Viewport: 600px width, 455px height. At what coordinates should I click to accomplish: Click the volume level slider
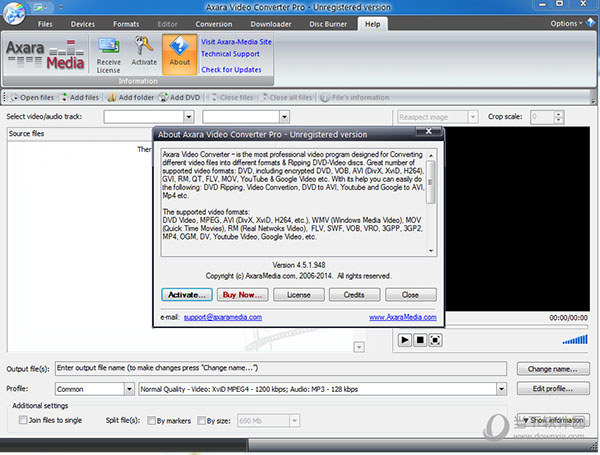575,339
